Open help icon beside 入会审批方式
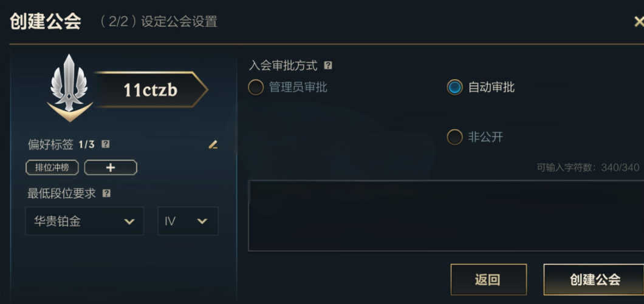 327,66
